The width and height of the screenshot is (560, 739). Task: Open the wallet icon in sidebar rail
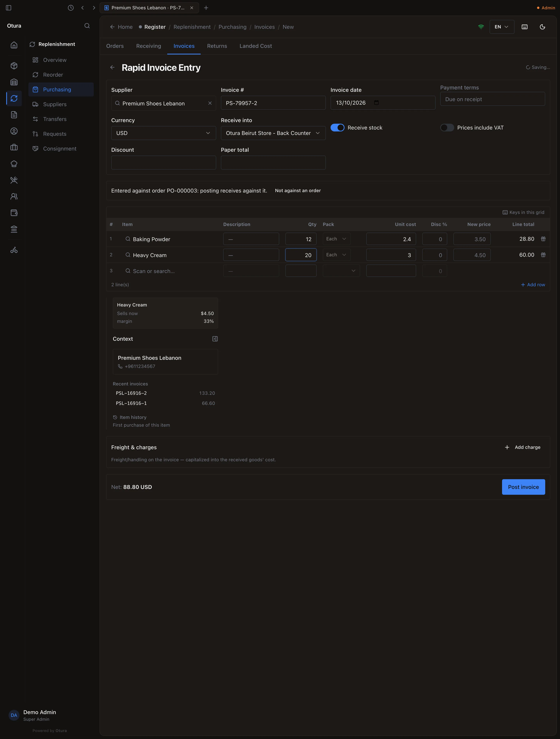tap(14, 213)
